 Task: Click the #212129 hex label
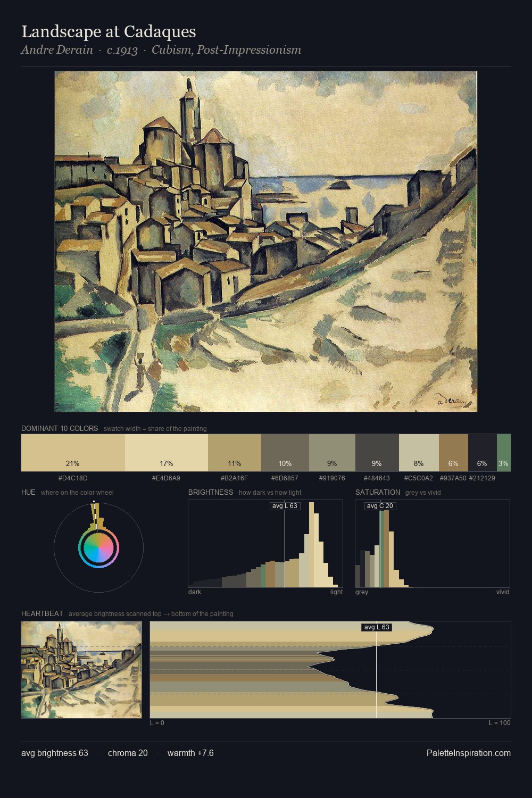tap(482, 478)
